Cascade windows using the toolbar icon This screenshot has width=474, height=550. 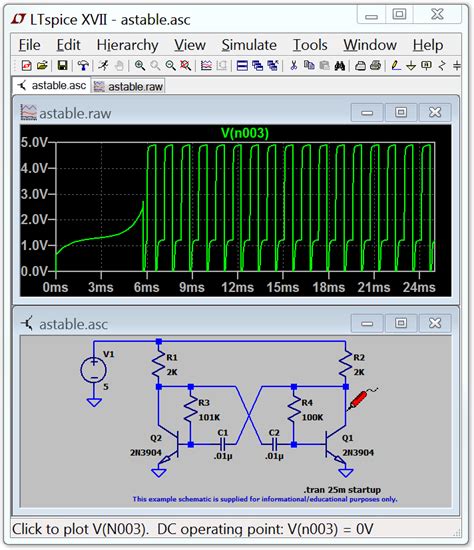pyautogui.click(x=258, y=66)
